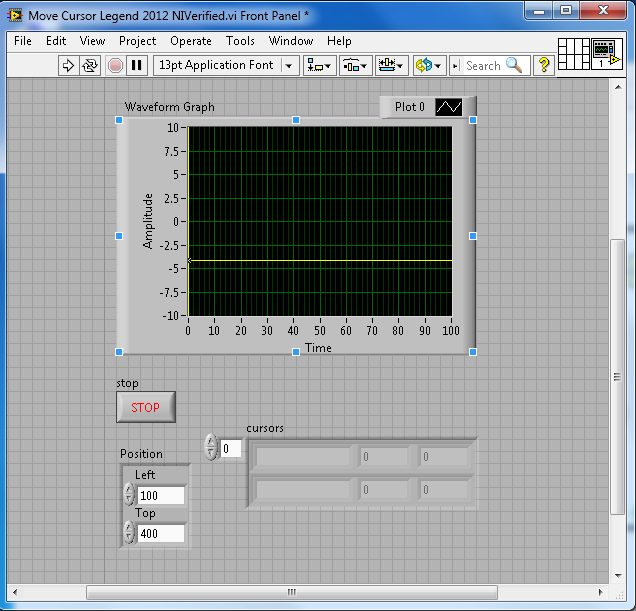Click the VI icon in top-right corner
This screenshot has width=636, height=611.
point(604,52)
